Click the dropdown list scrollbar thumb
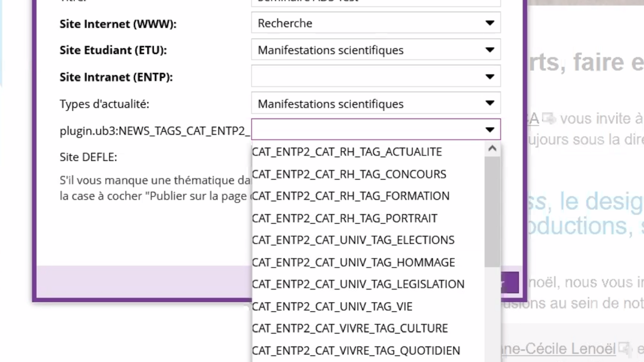644x362 pixels. [x=492, y=211]
